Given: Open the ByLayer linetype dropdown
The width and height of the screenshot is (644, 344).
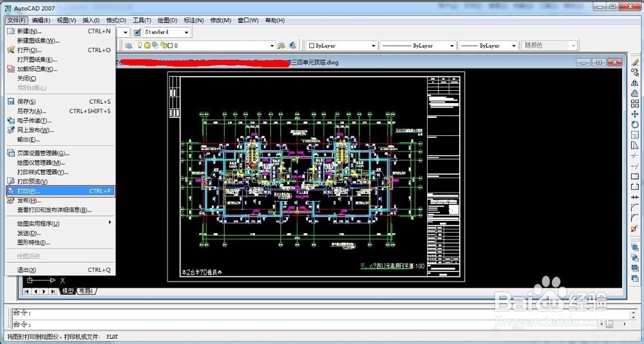Looking at the screenshot, I should point(452,46).
